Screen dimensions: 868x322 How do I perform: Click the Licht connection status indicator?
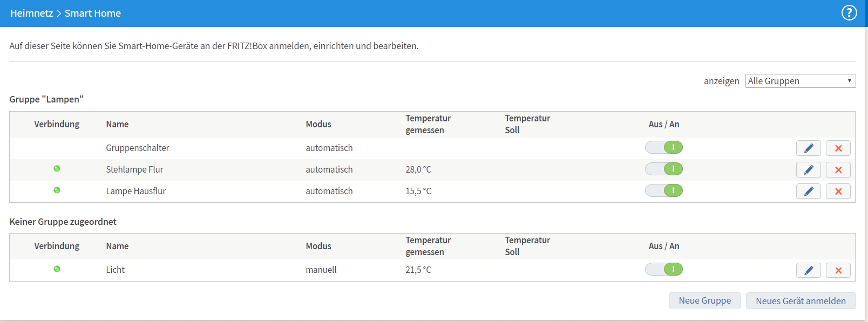[57, 269]
